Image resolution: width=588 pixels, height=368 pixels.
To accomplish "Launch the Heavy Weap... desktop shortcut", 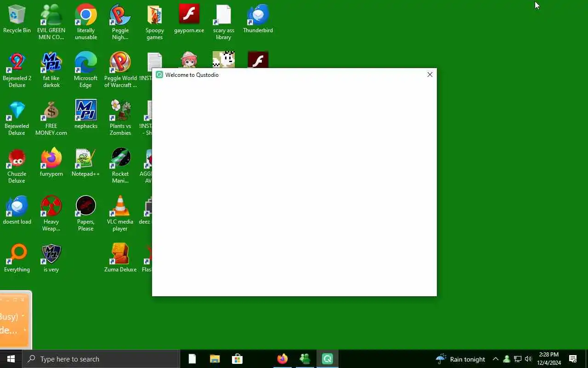I will point(51,213).
